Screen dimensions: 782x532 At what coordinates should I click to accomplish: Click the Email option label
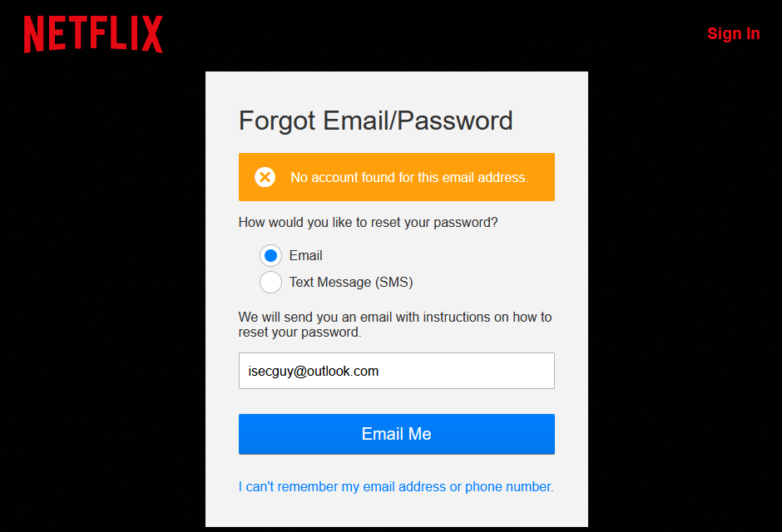tap(305, 255)
